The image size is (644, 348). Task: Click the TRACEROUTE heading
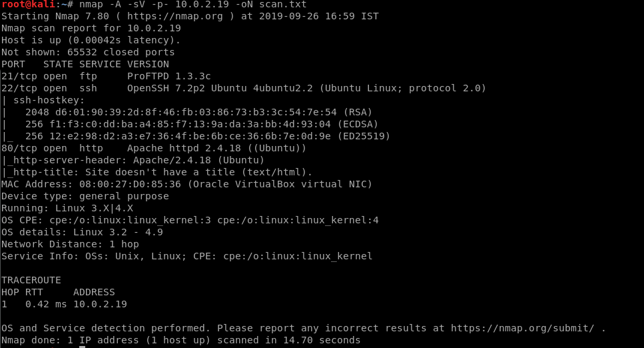click(31, 280)
